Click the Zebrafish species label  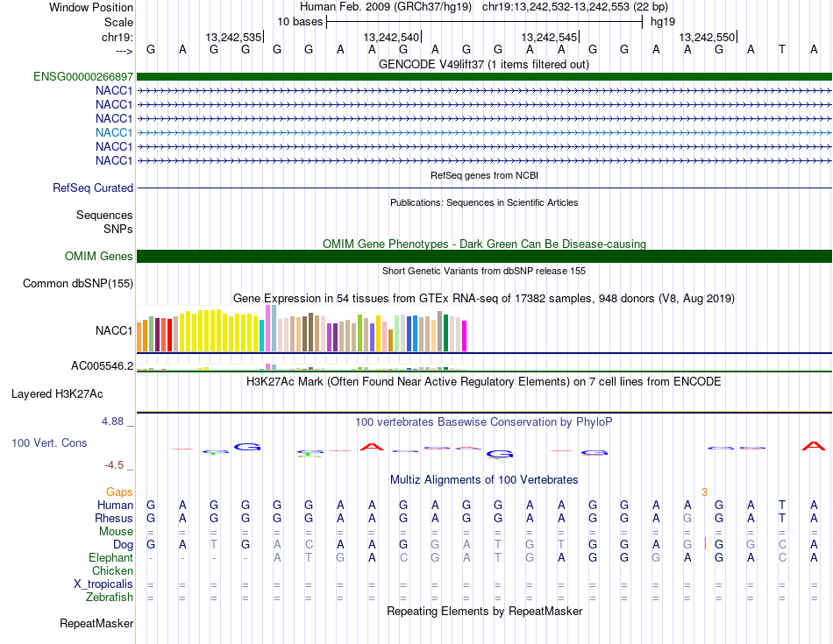pos(110,598)
